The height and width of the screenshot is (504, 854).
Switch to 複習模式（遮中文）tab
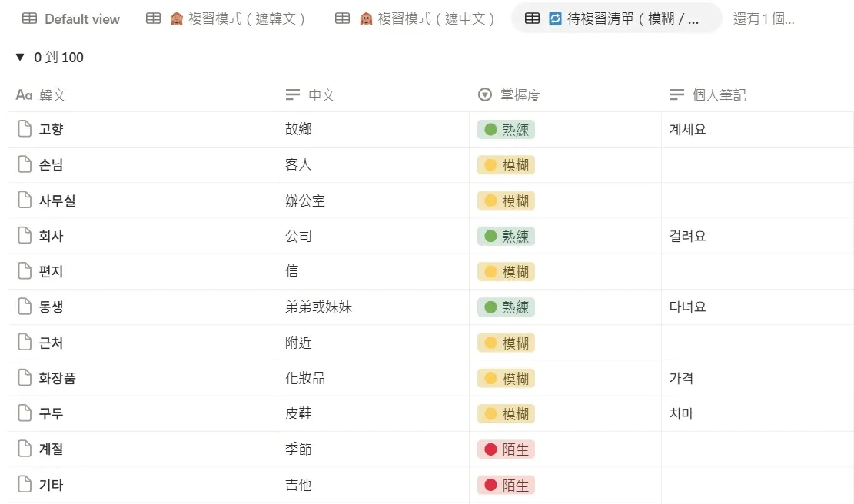coord(415,18)
